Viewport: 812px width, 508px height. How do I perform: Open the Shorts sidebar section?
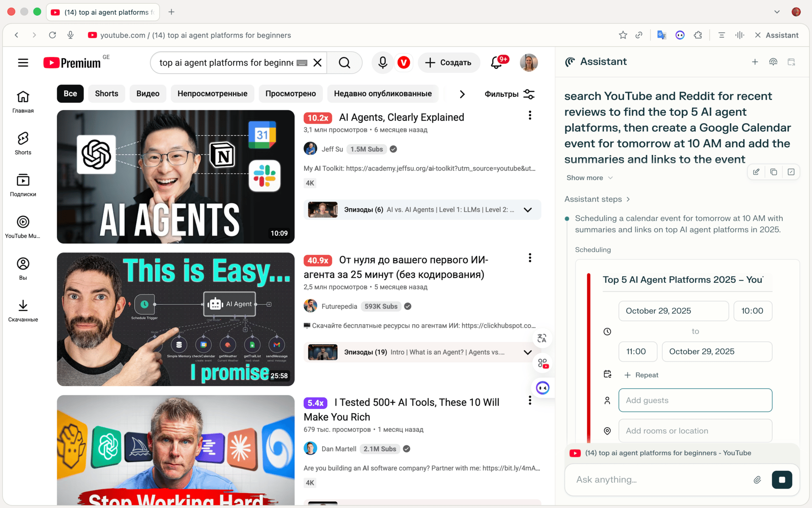[23, 143]
